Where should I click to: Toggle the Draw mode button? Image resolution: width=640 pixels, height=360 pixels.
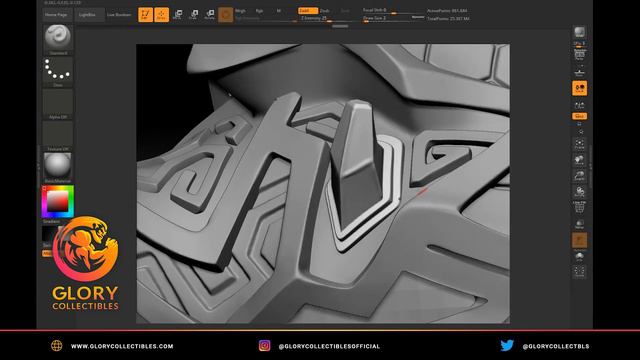click(x=161, y=15)
